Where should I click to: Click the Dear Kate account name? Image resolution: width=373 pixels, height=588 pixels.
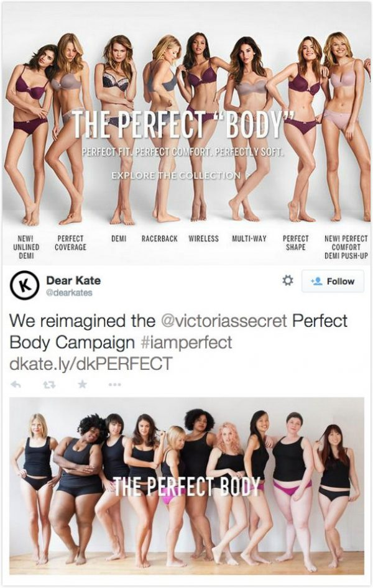click(x=73, y=280)
